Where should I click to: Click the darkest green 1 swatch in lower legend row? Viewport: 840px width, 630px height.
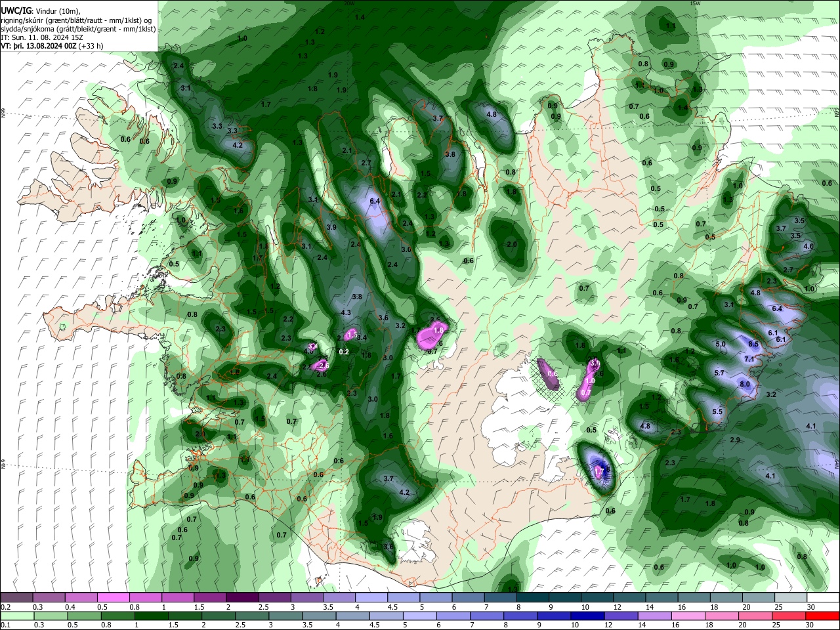151,616
